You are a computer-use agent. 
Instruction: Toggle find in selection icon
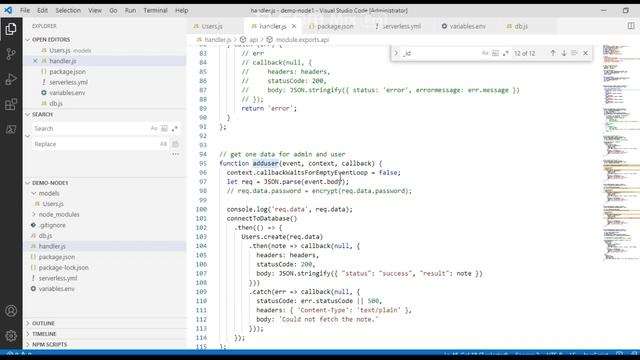point(574,53)
